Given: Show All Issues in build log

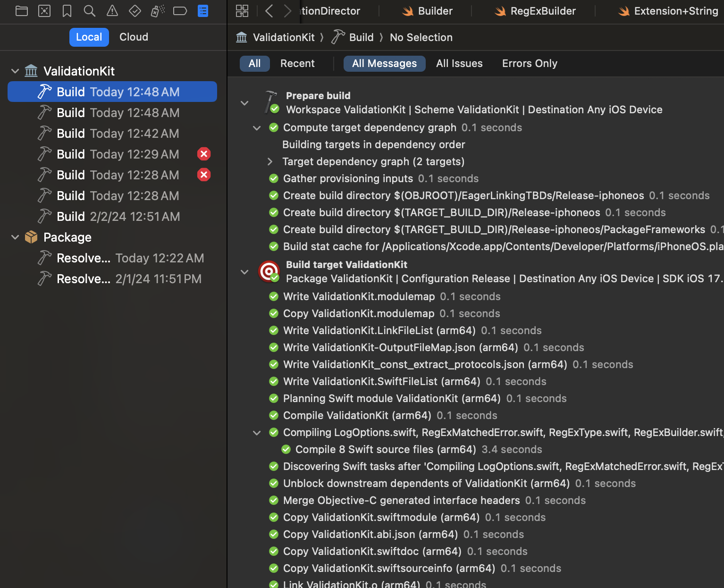Looking at the screenshot, I should pyautogui.click(x=459, y=63).
